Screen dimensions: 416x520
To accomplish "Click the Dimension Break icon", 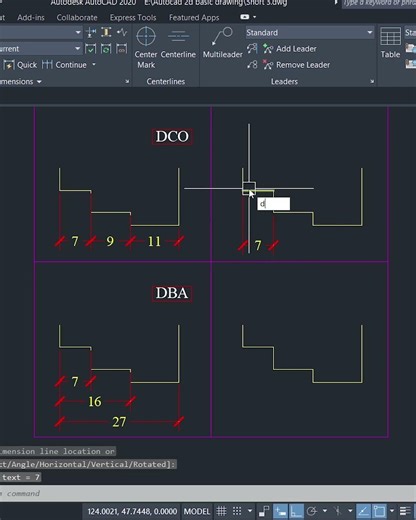I will coord(91,32).
